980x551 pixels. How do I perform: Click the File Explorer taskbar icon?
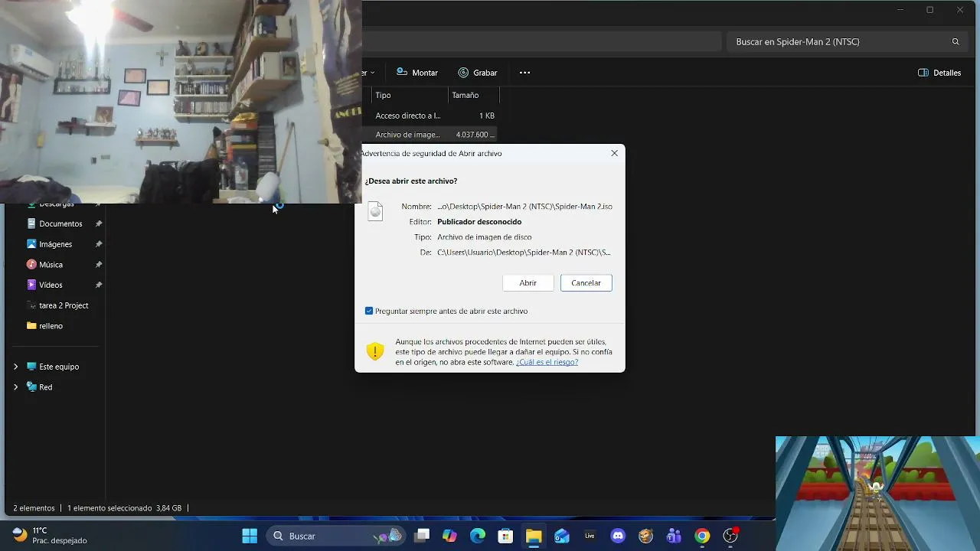pyautogui.click(x=534, y=536)
